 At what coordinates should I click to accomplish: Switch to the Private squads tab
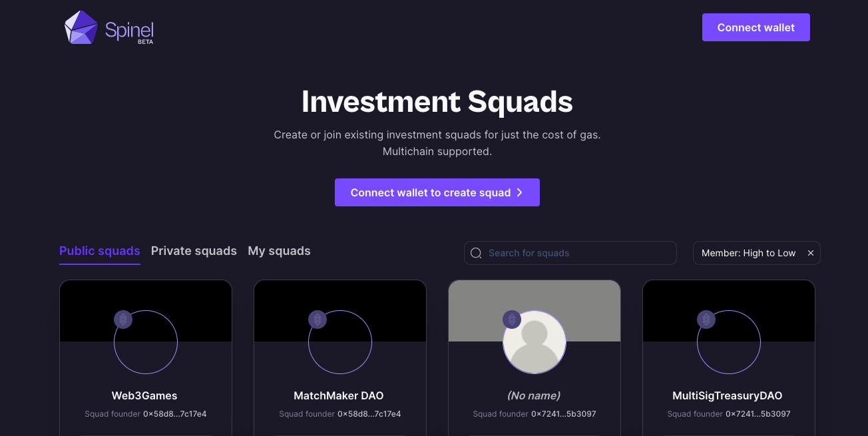tap(194, 251)
